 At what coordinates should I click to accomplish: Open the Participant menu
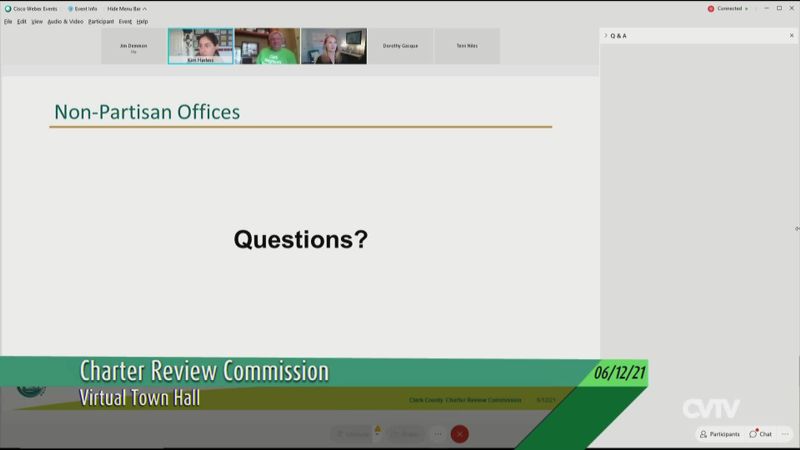click(x=101, y=21)
